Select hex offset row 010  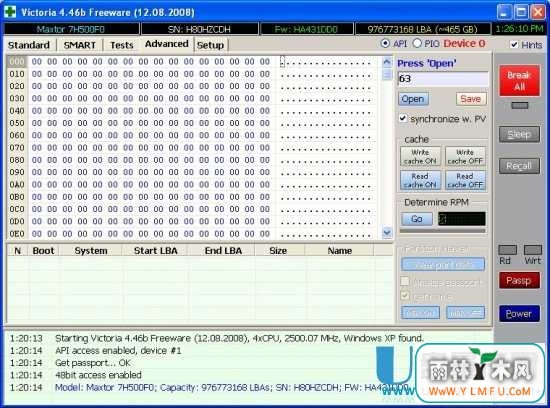point(16,74)
